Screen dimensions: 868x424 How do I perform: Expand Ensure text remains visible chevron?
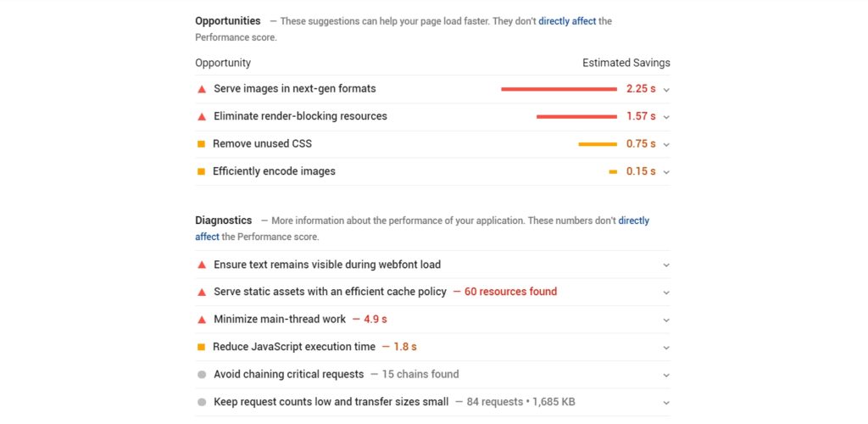[x=666, y=265]
